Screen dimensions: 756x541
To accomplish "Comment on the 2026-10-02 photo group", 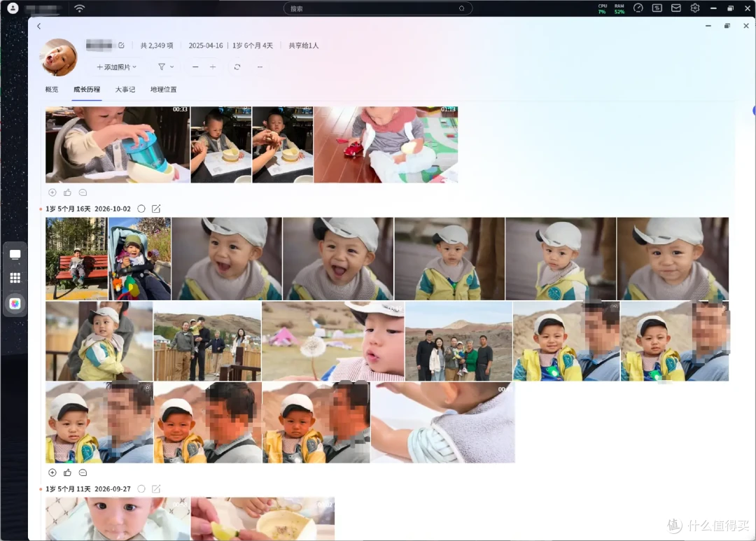I will click(83, 472).
